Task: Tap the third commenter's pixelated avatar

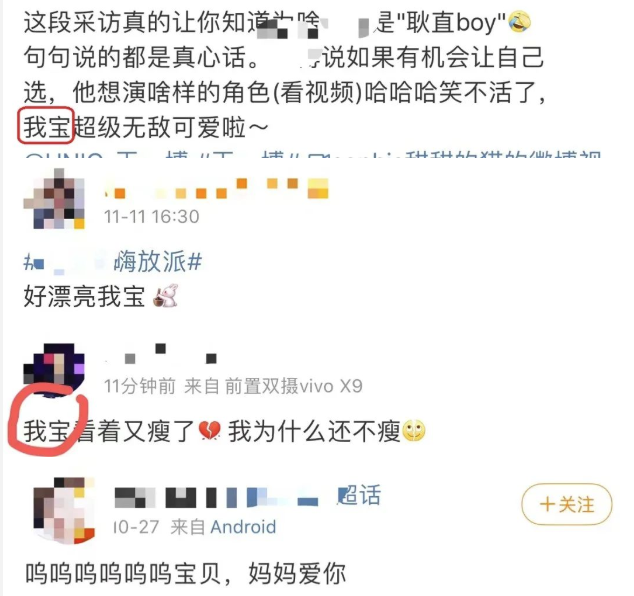Action: coord(64,511)
